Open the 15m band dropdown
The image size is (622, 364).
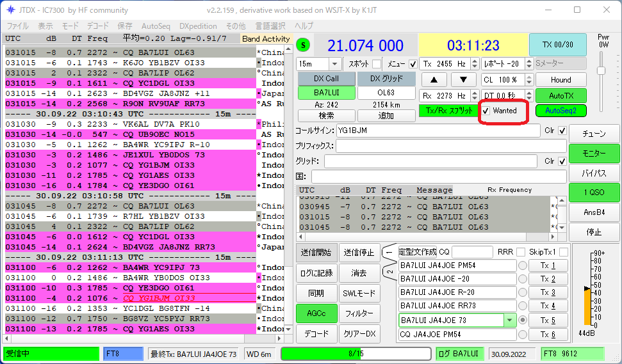point(335,64)
